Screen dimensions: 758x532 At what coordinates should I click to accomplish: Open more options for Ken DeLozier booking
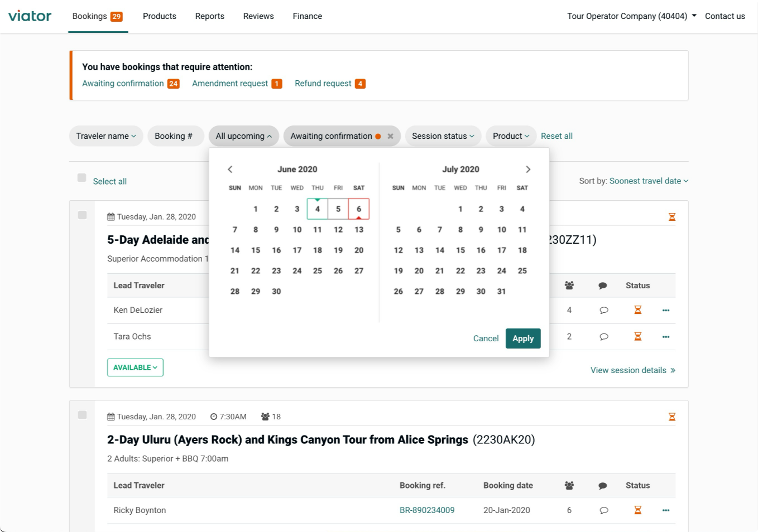point(666,310)
